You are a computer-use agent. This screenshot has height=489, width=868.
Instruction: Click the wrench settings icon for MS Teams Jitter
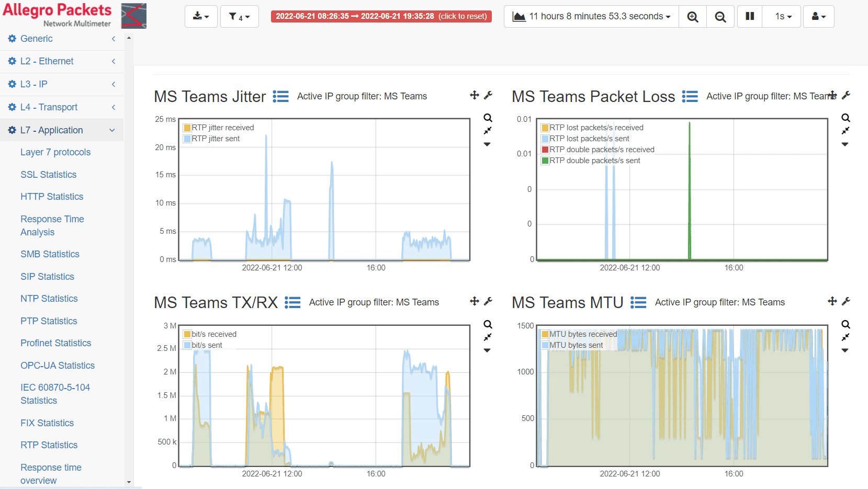pos(488,95)
